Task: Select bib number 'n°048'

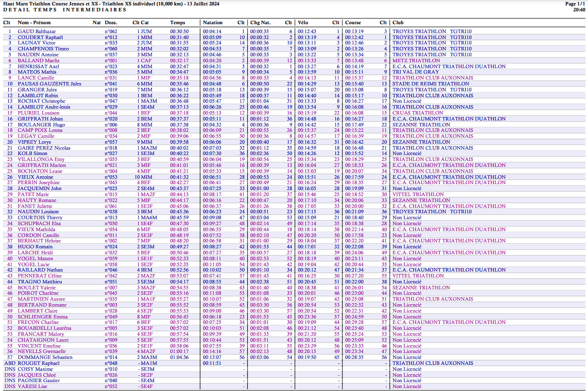Action: (x=111, y=363)
